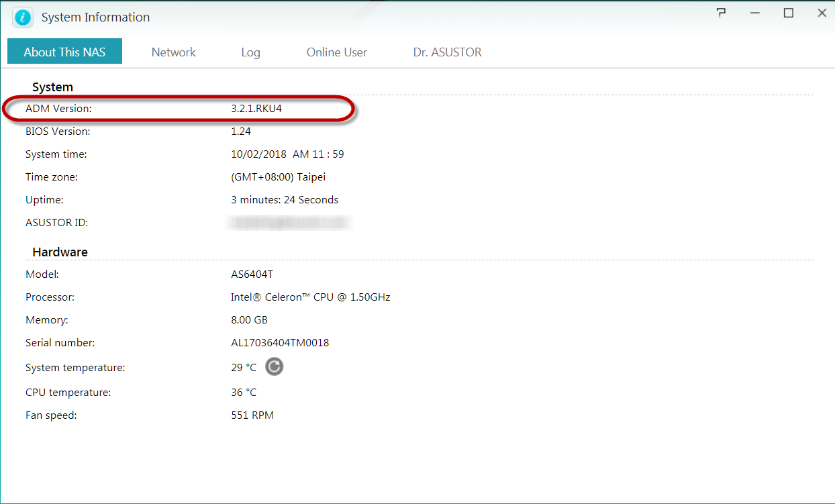
Task: Click the fan speed value 551 RPM
Action: [x=252, y=415]
